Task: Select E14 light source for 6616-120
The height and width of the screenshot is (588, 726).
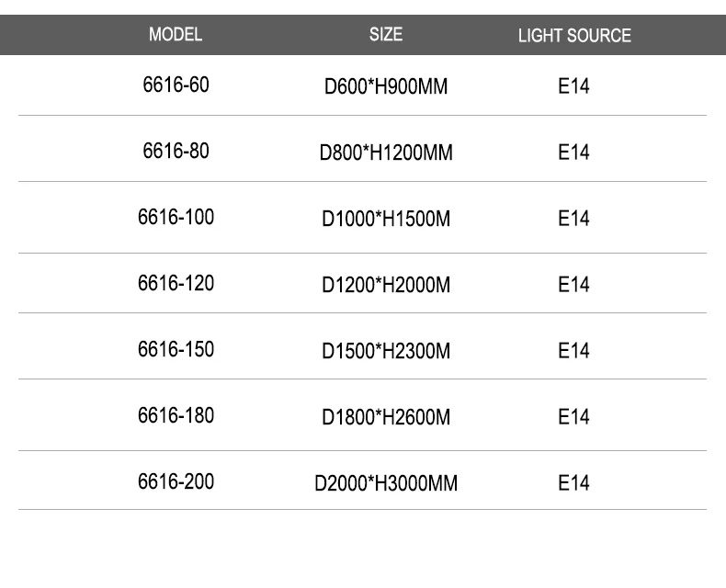Action: (x=573, y=285)
